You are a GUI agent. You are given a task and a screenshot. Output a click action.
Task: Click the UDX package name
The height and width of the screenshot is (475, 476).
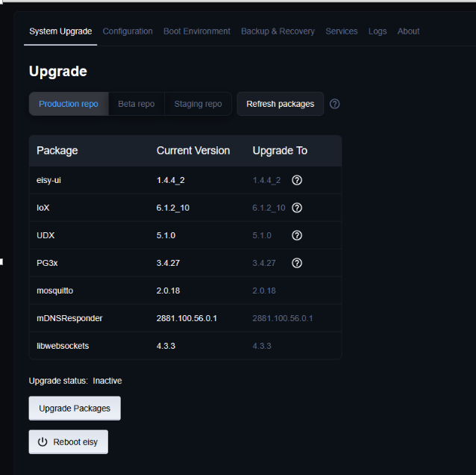pos(46,235)
